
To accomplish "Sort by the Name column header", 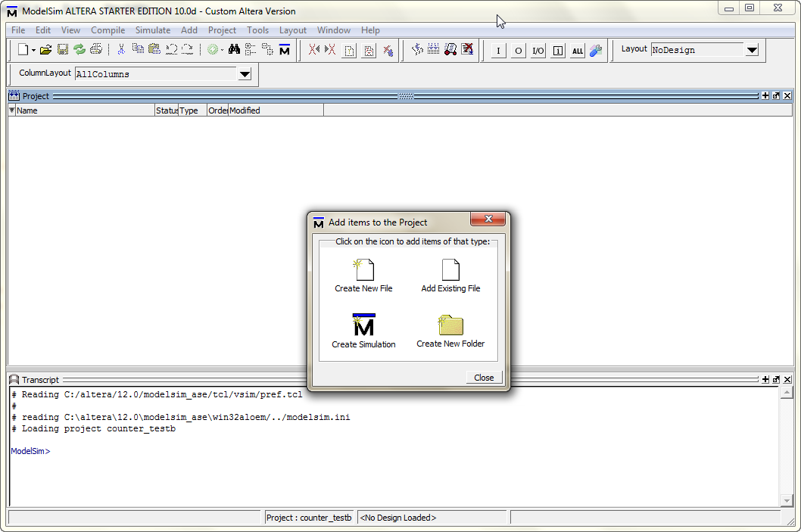I will coord(85,110).
